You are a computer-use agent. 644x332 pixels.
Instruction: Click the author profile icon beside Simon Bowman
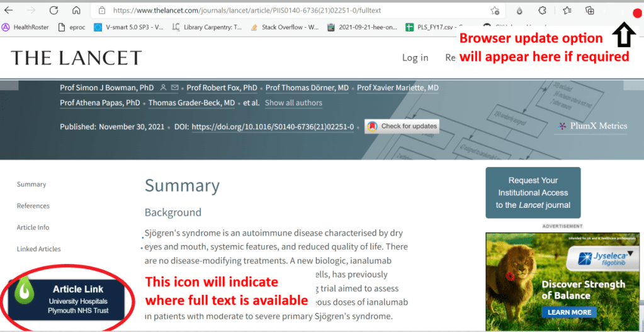pos(164,88)
